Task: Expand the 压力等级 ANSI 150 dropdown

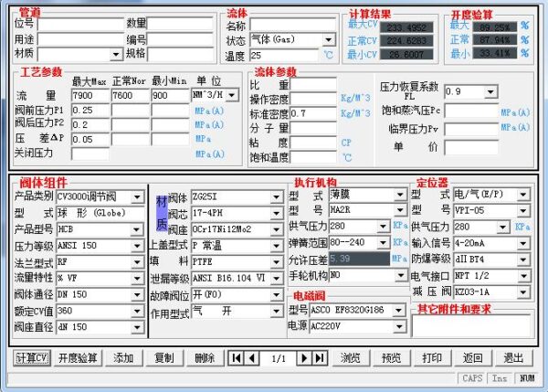Action: click(x=137, y=246)
